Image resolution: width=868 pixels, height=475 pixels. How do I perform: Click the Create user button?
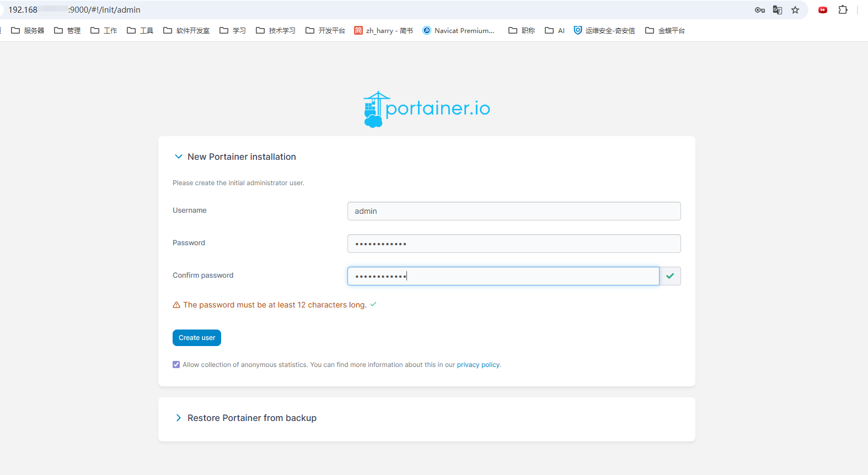click(197, 338)
